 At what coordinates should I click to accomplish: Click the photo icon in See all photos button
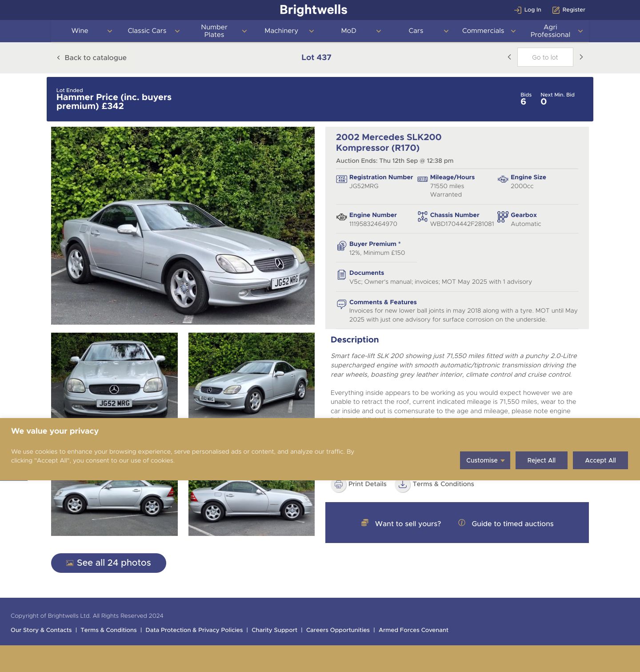pyautogui.click(x=70, y=563)
